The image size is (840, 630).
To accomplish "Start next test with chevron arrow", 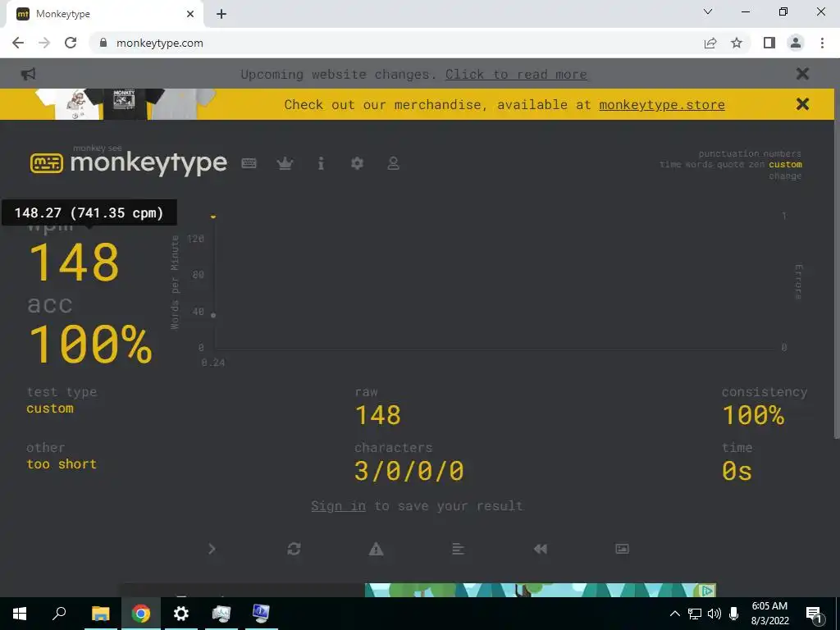I will pyautogui.click(x=212, y=549).
